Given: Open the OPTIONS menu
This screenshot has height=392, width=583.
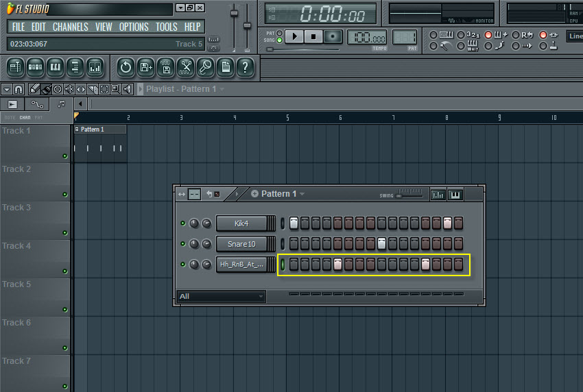Looking at the screenshot, I should pos(134,27).
